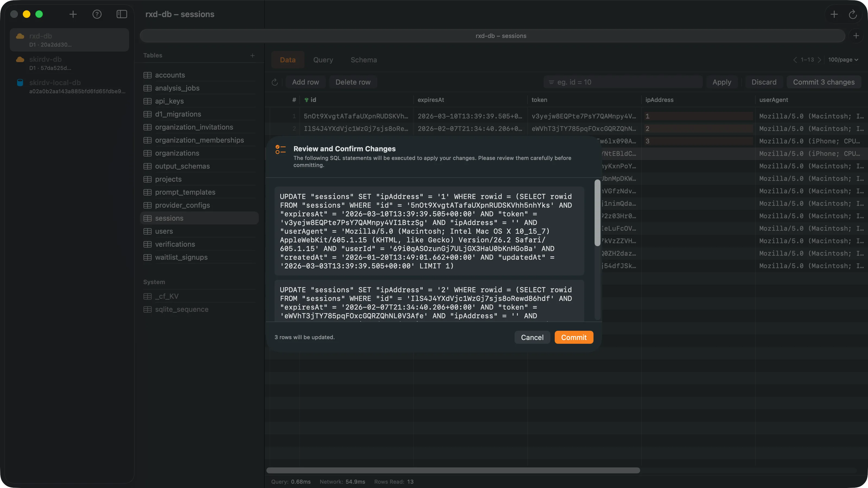Image resolution: width=868 pixels, height=488 pixels.
Task: Open the 100/page dropdown
Action: click(843, 60)
